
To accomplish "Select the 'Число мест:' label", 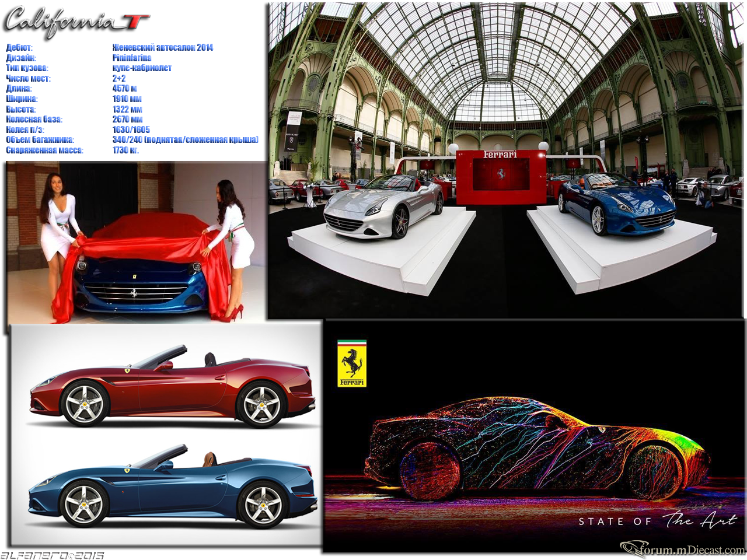I will [x=28, y=79].
